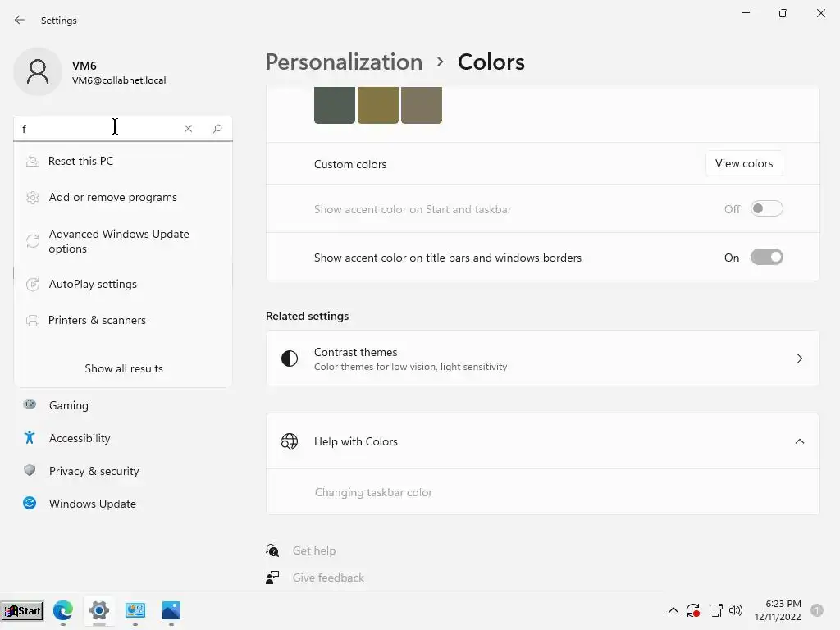
Task: Collapse the Help with Colors section
Action: (799, 441)
